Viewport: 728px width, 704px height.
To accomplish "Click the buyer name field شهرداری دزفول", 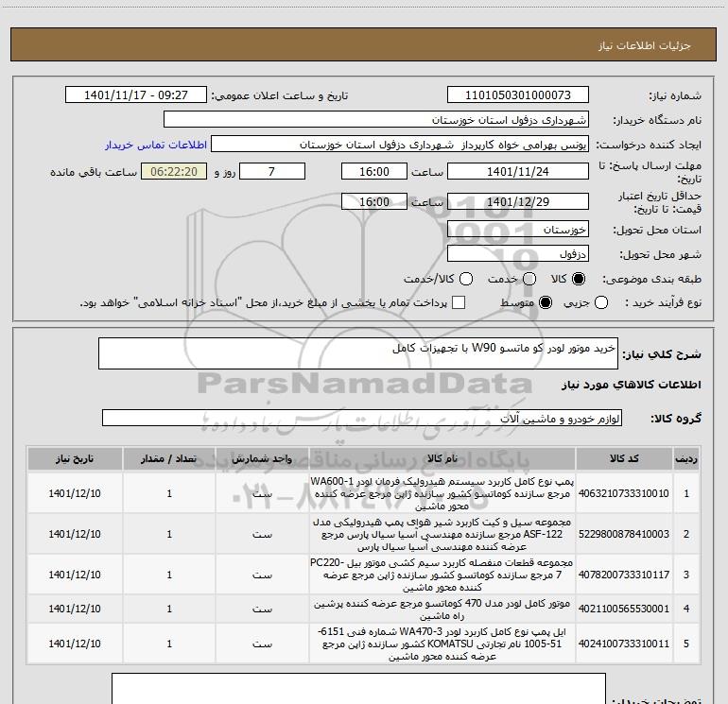I will tap(376, 120).
